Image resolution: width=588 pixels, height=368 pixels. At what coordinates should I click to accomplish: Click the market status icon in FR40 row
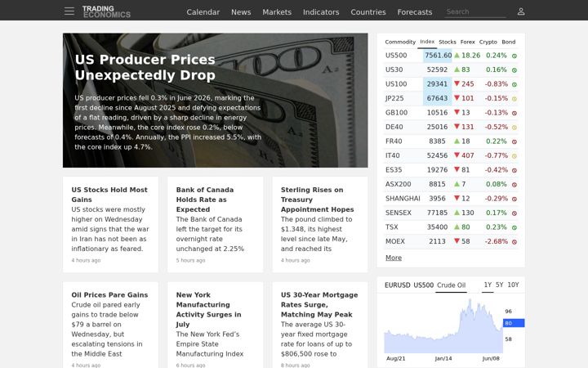click(514, 141)
